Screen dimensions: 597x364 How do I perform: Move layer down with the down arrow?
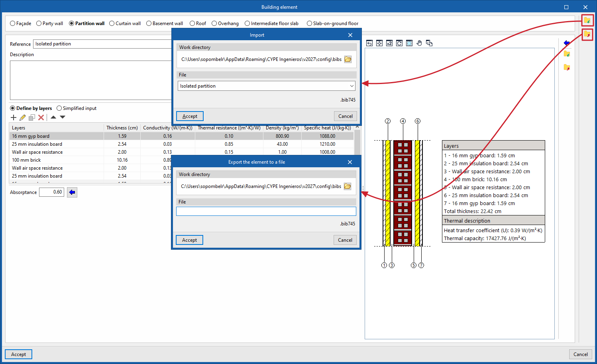click(63, 117)
